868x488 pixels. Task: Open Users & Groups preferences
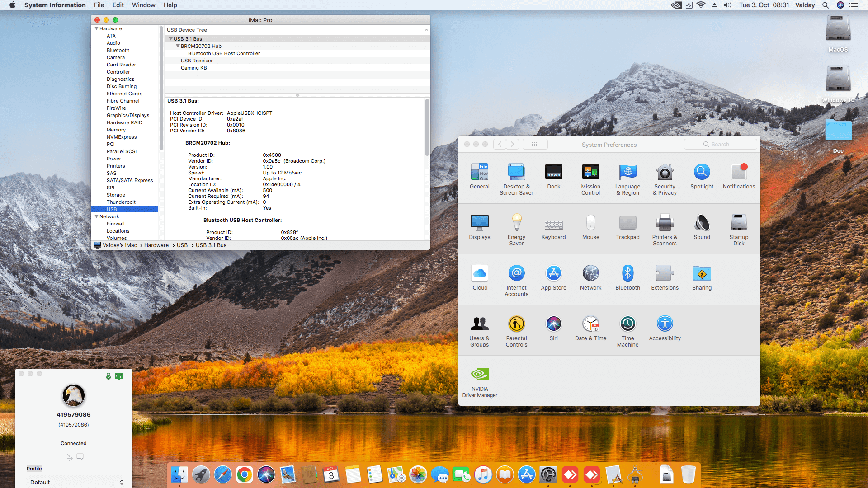479,331
